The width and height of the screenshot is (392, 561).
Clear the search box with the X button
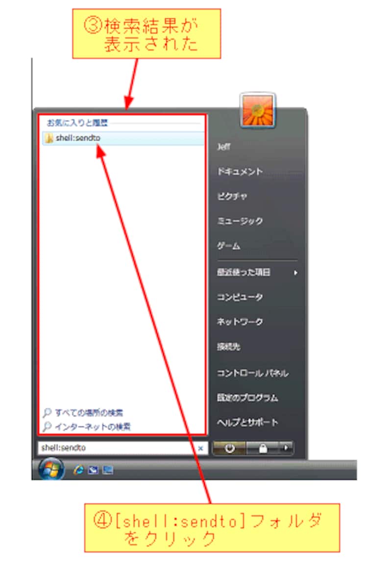coord(201,448)
